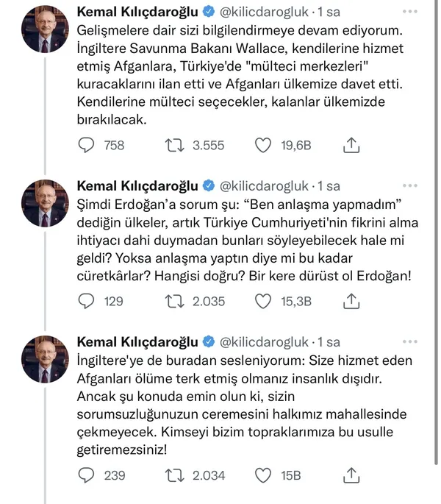Like the tweet with 15,3B likes
This screenshot has width=441, height=504.
click(x=264, y=300)
